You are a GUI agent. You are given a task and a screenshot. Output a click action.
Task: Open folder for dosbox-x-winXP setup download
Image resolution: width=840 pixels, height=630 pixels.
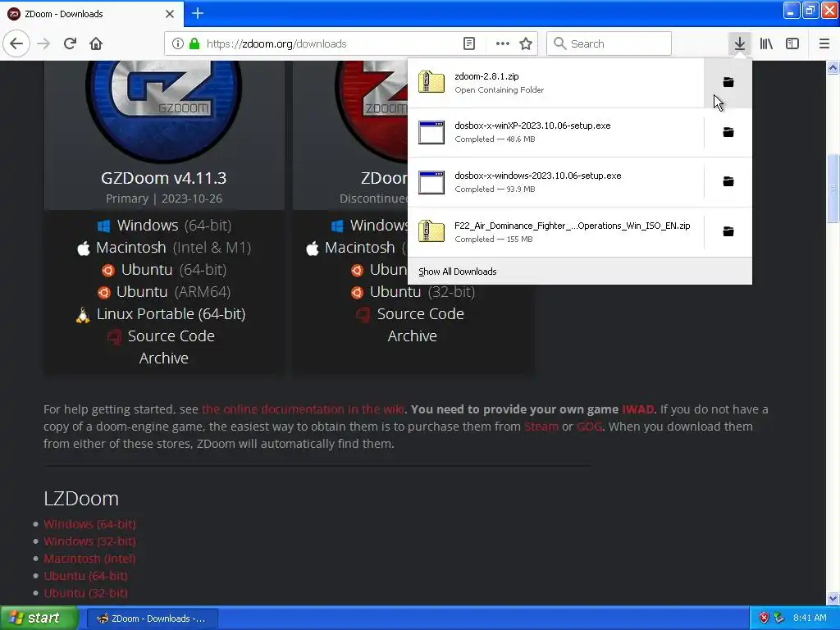click(728, 132)
